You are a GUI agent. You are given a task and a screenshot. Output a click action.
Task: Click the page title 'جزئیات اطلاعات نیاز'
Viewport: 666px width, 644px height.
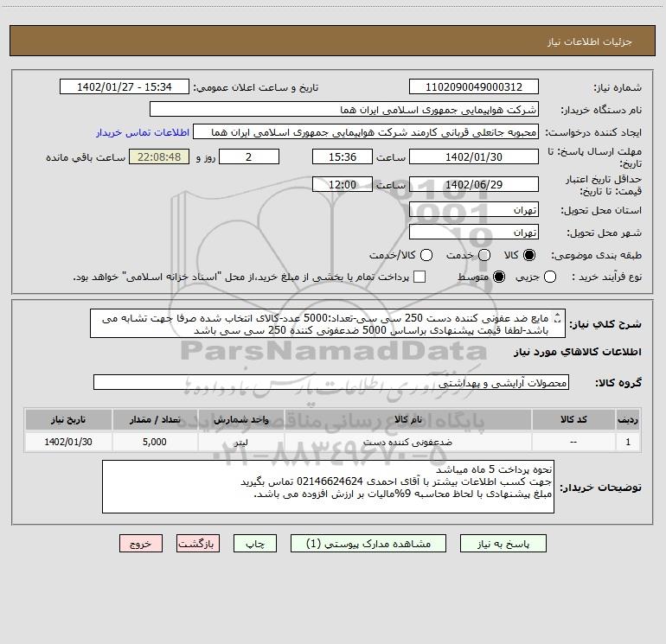[589, 41]
